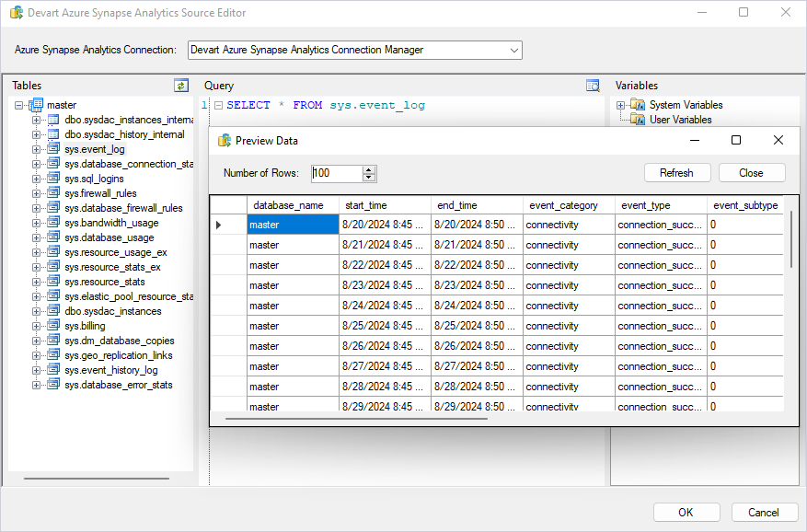Screen dimensions: 807x532
Task: Expand the sys.sql_logins table node
Action: [x=37, y=179]
